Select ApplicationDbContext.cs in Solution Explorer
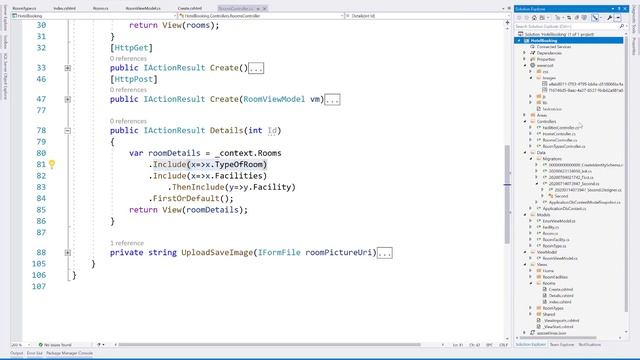This screenshot has height=360, width=640. click(564, 208)
